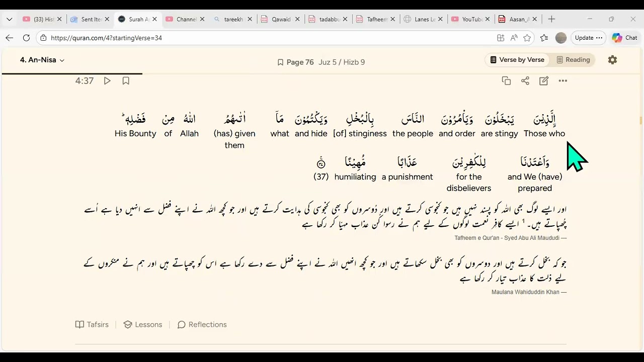View site information icon in address bar

(x=44, y=38)
